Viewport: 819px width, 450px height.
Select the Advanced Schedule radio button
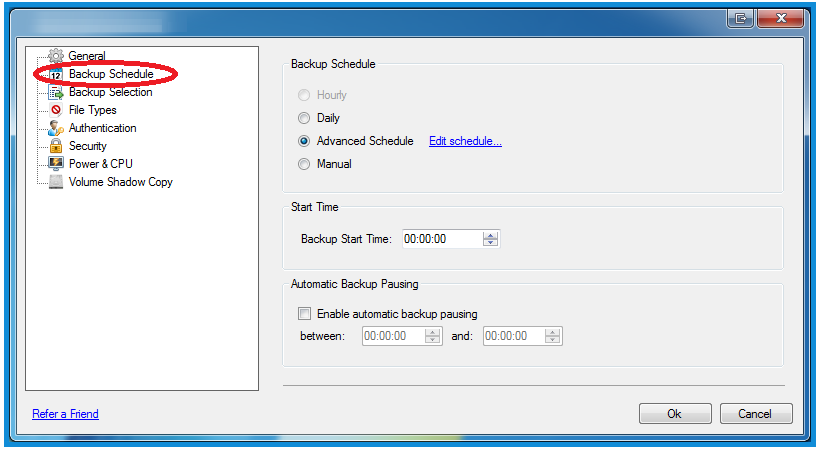coord(303,141)
